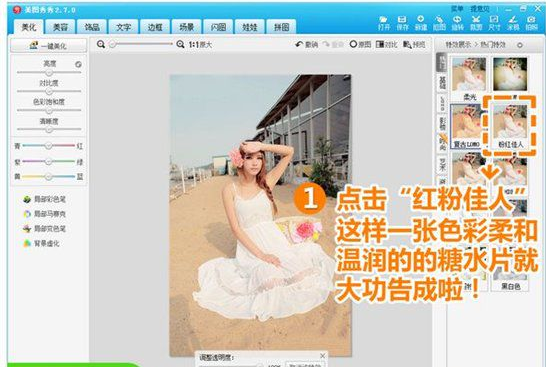Click the 一键美化 button

[48, 46]
